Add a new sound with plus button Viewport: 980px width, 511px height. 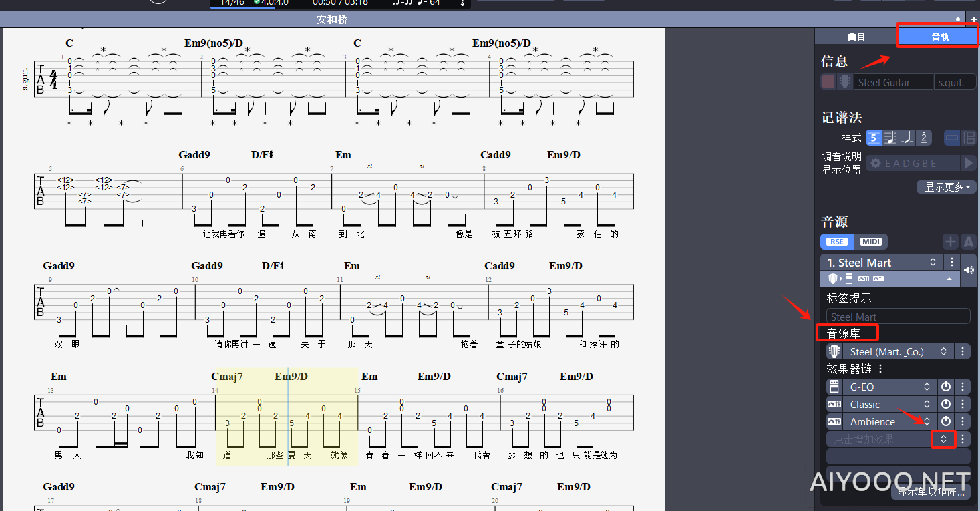(950, 242)
